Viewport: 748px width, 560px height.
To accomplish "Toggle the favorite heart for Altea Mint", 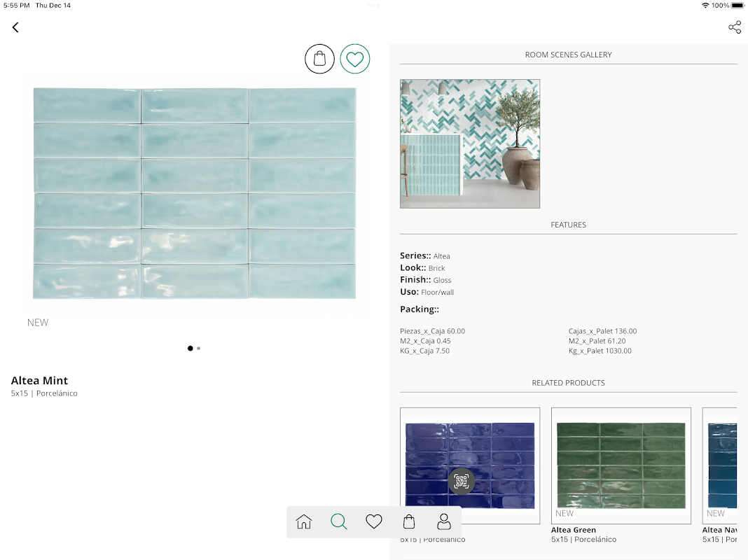I will [x=355, y=59].
